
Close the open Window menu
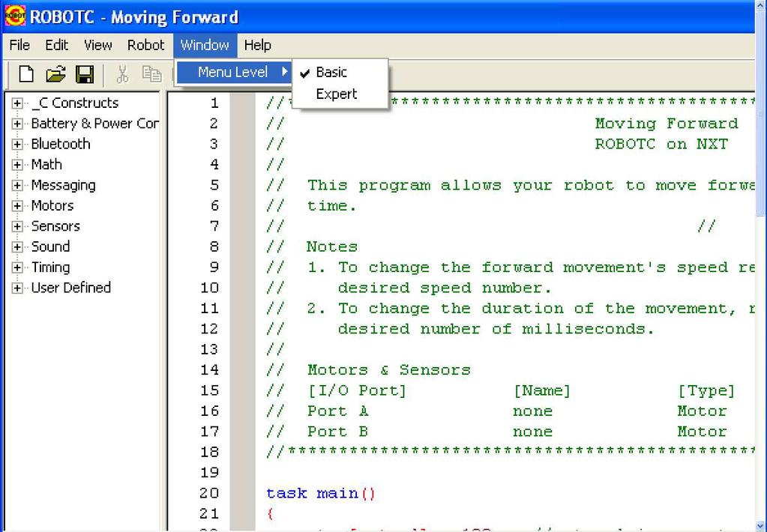[x=205, y=46]
